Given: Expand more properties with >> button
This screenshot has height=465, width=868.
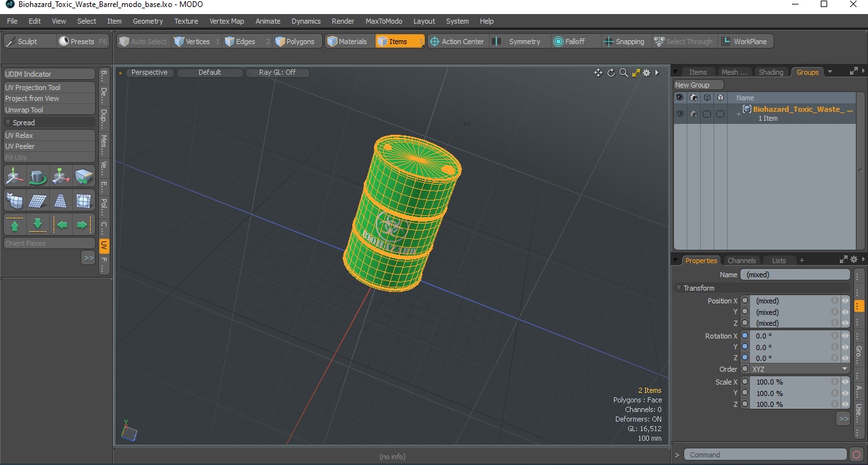Looking at the screenshot, I should 843,419.
